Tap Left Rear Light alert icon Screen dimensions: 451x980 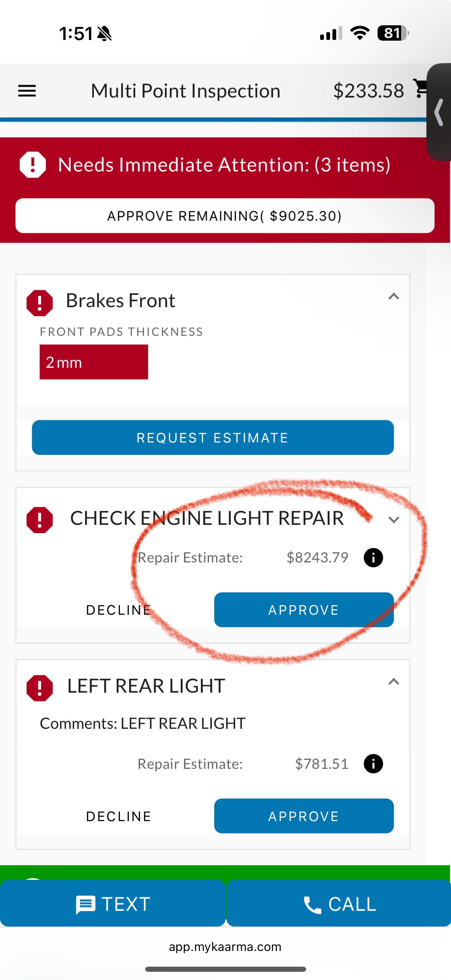40,688
